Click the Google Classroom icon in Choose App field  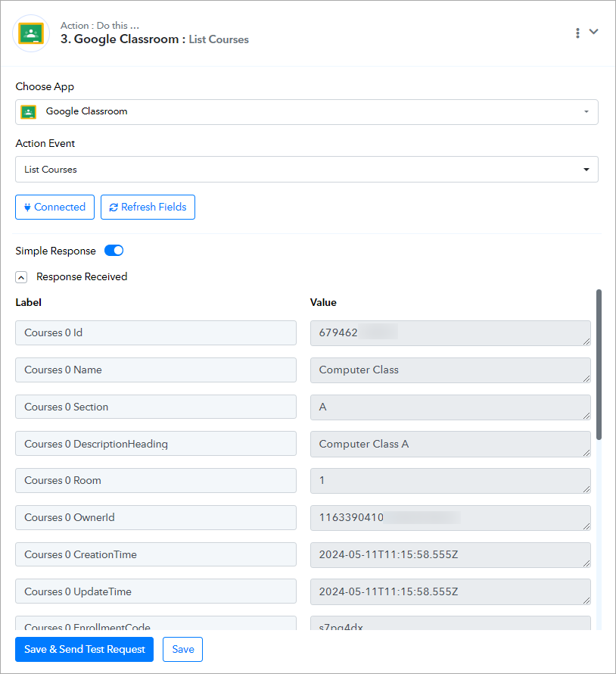pyautogui.click(x=29, y=112)
